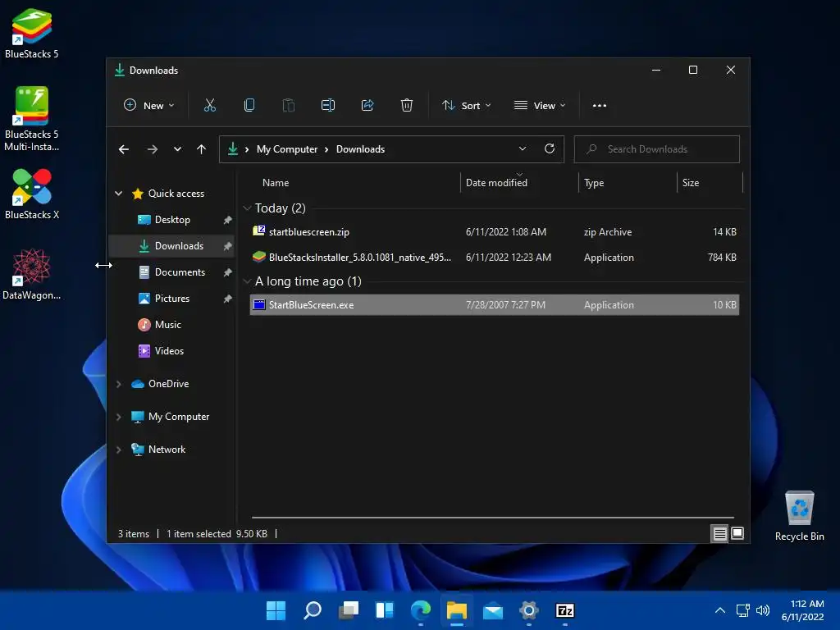Collapse the Today (2) group
Viewport: 840px width, 630px height.
[247, 208]
